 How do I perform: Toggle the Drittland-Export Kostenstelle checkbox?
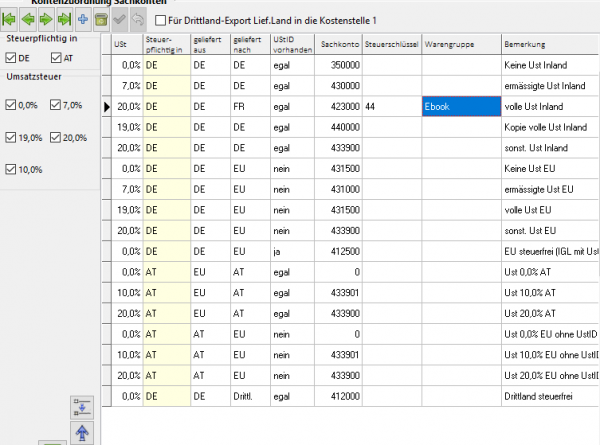click(160, 19)
